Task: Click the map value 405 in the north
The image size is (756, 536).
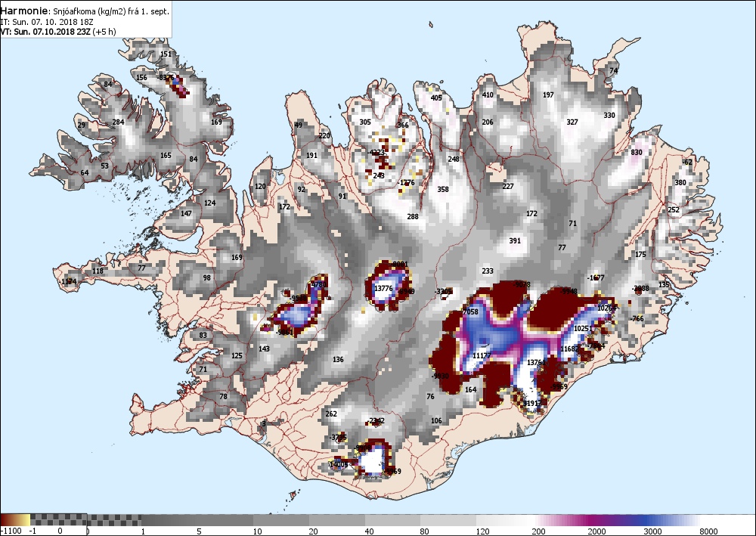Action: pos(436,98)
